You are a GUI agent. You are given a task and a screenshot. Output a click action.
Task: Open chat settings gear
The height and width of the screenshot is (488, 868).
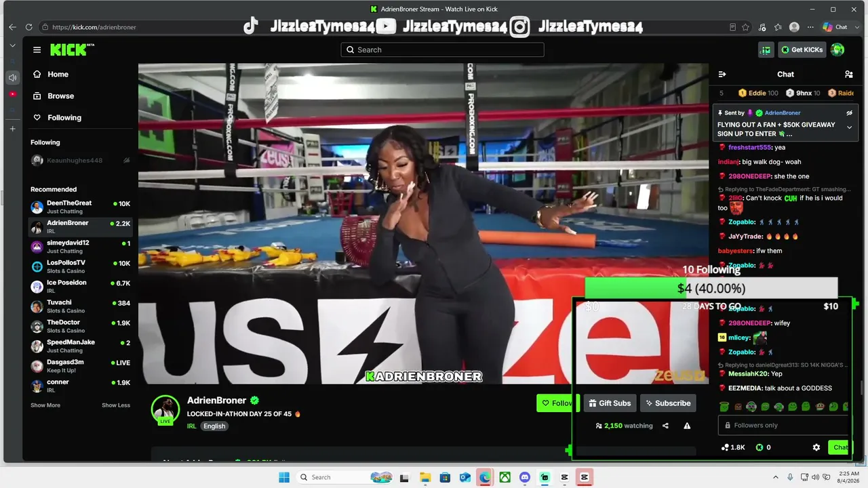(x=816, y=447)
